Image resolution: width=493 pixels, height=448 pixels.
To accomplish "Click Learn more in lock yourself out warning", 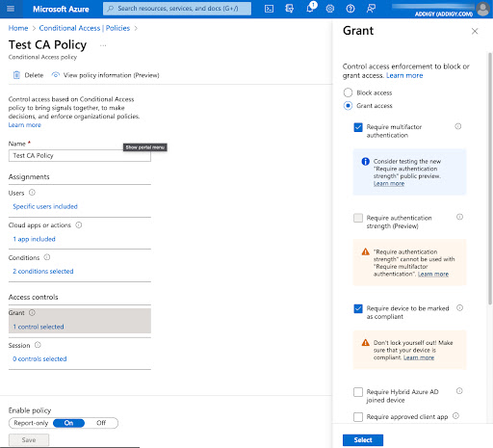I will pos(419,357).
